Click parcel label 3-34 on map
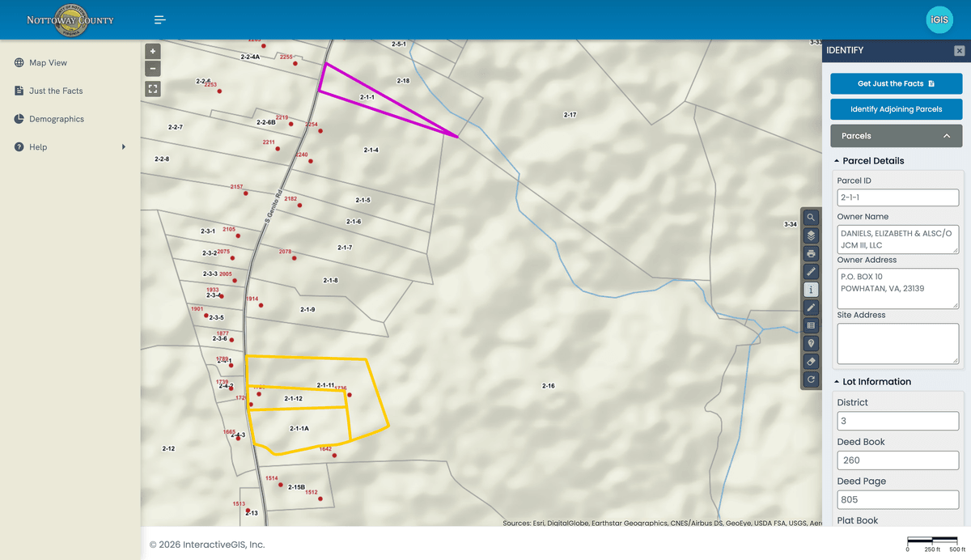Screen dimensions: 971x560 [x=791, y=224]
